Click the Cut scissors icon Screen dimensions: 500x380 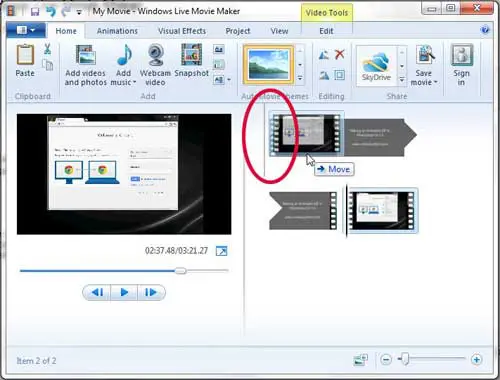48,49
